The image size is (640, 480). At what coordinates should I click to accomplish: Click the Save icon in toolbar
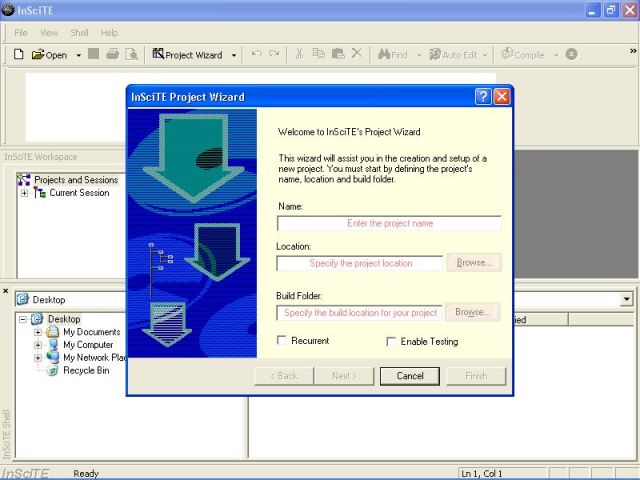tap(94, 54)
